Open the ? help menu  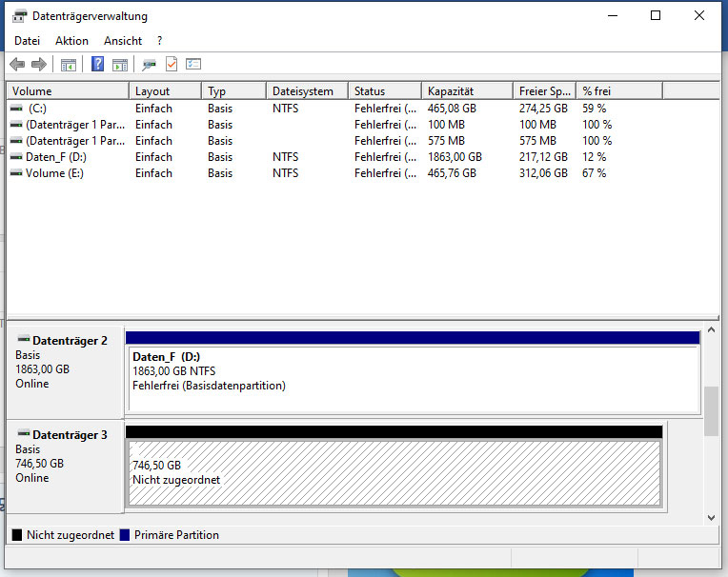159,41
